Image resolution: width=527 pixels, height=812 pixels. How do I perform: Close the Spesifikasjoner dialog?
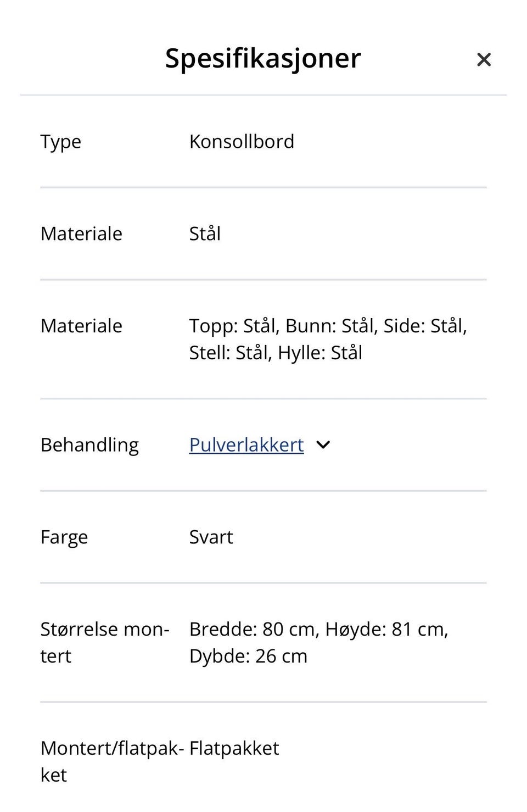coord(484,59)
